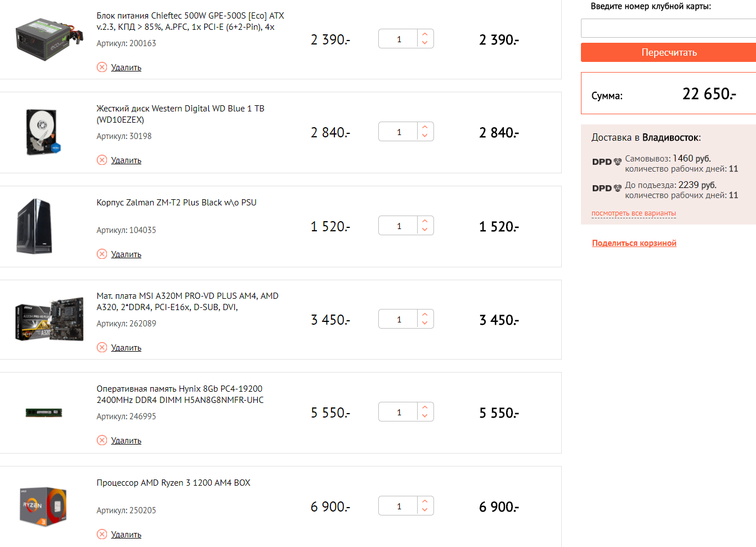Increase quantity of Chieftec power supply
This screenshot has width=756, height=547.
pyautogui.click(x=425, y=34)
